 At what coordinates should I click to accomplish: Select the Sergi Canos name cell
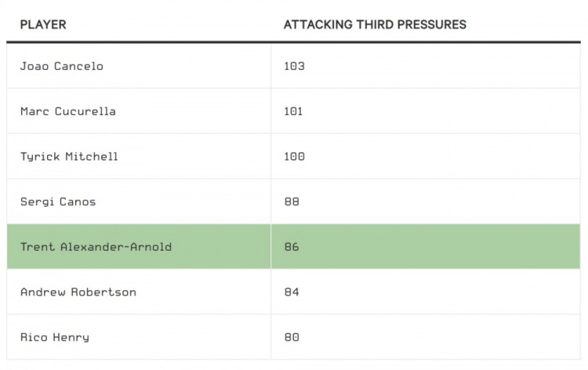point(139,201)
